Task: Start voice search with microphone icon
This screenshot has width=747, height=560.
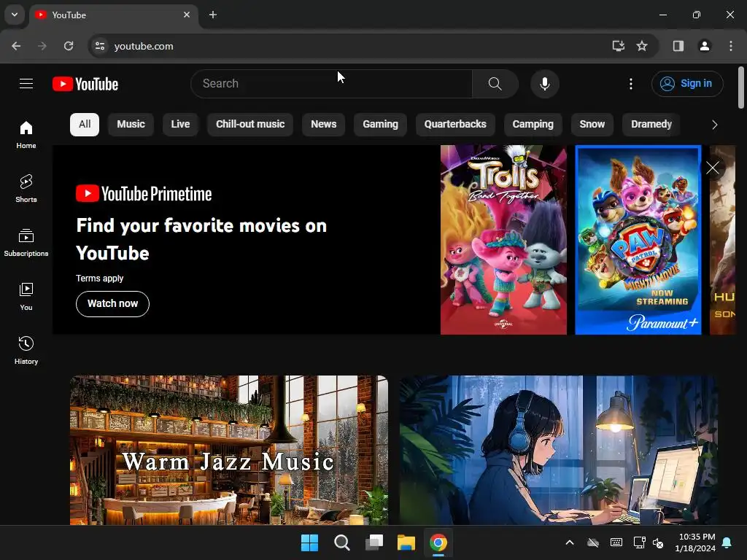Action: (x=544, y=84)
